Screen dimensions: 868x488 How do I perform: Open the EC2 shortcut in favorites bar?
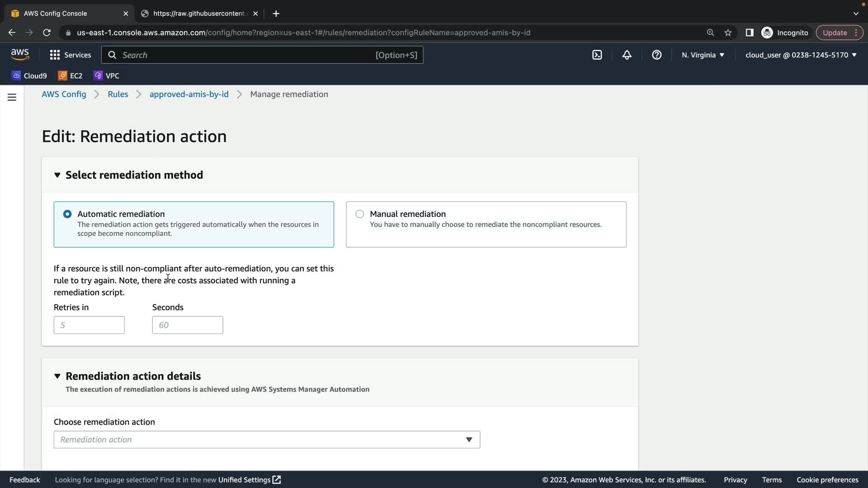(x=70, y=75)
